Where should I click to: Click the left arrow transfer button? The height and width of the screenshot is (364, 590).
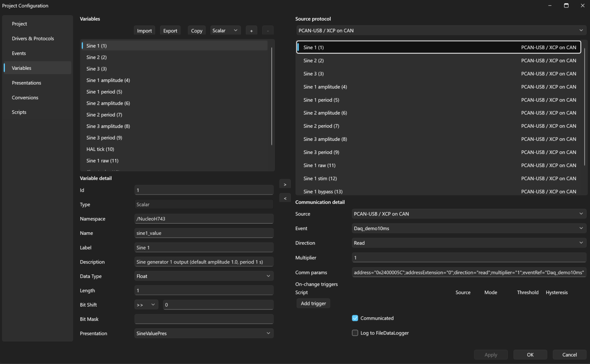(x=285, y=198)
